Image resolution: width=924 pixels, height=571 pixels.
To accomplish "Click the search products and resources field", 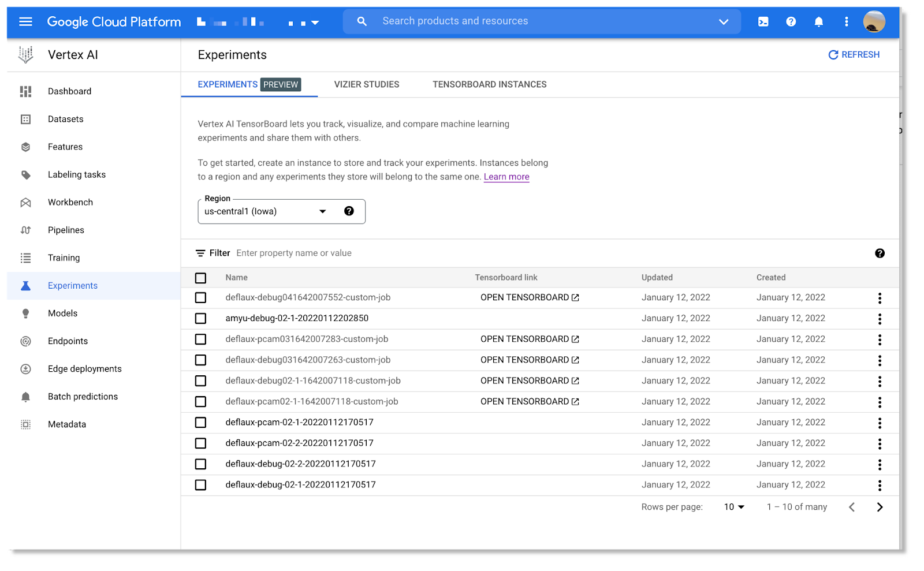I will pos(543,21).
